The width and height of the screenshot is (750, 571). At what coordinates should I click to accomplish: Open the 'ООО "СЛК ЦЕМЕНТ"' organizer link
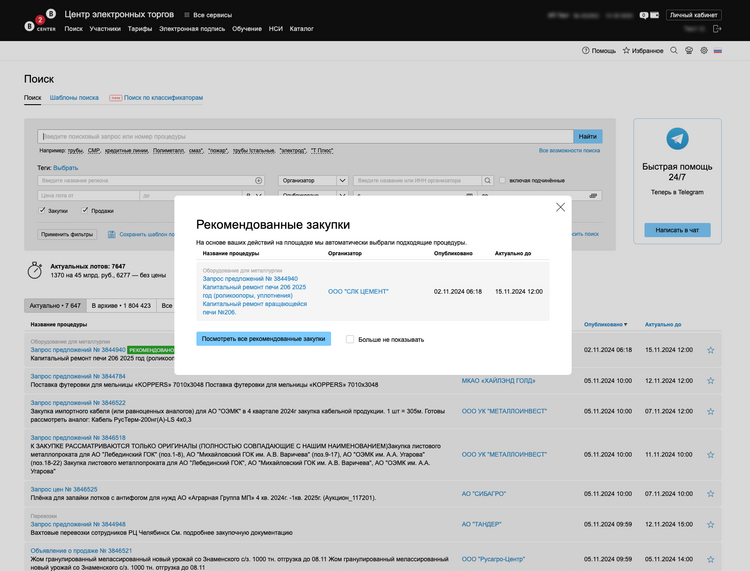(x=358, y=291)
